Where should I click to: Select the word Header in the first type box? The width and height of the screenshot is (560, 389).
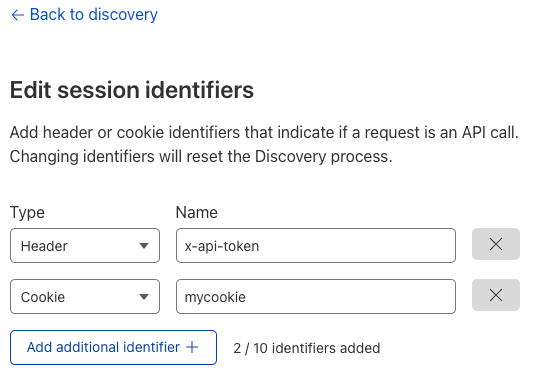44,246
